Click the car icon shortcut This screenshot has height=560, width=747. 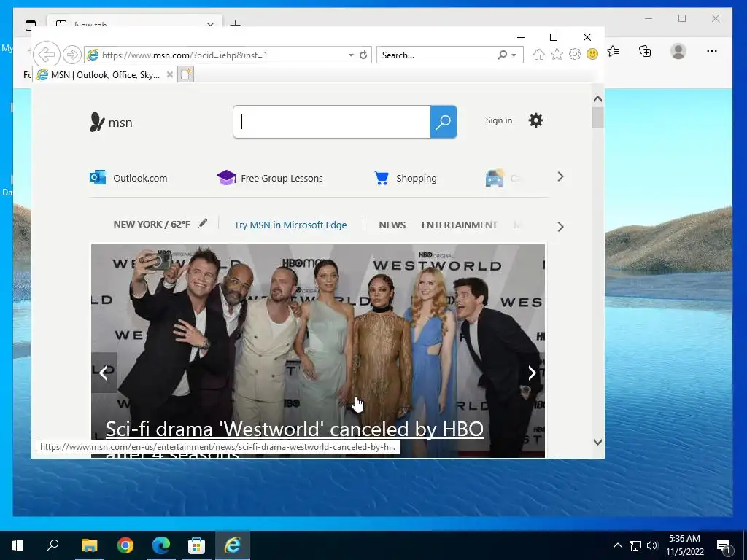pos(495,178)
